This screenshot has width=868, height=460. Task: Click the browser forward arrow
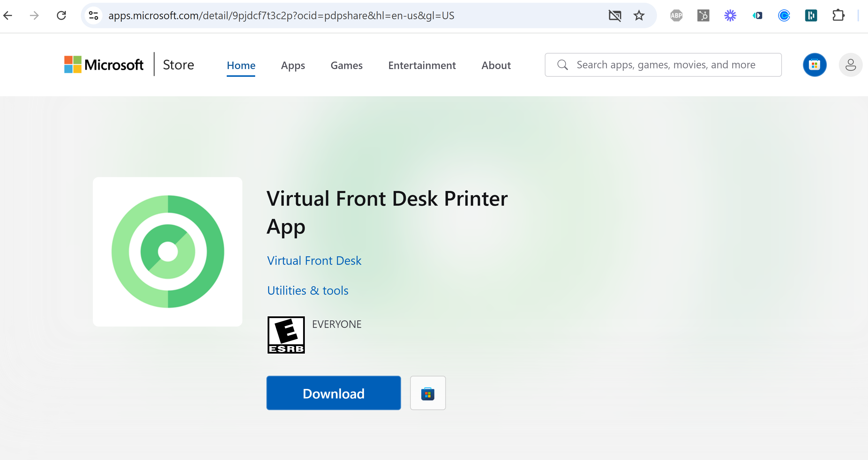pyautogui.click(x=34, y=15)
